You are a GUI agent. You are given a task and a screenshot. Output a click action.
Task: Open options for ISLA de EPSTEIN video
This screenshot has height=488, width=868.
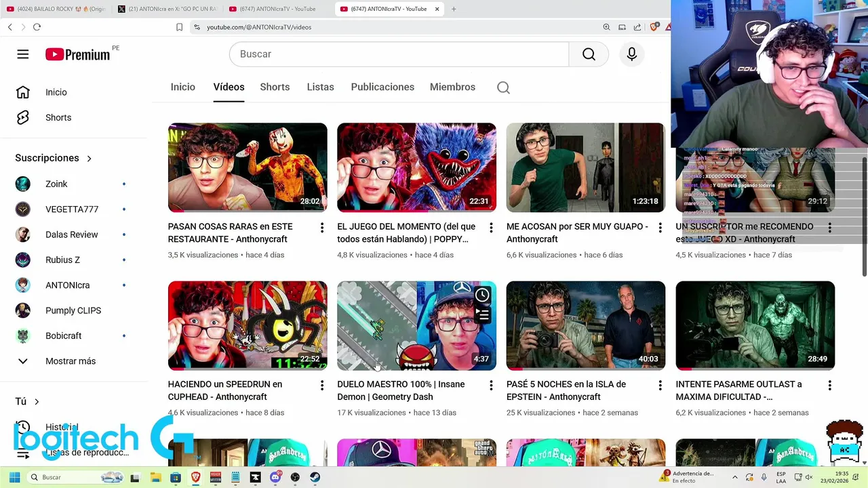[x=660, y=386]
